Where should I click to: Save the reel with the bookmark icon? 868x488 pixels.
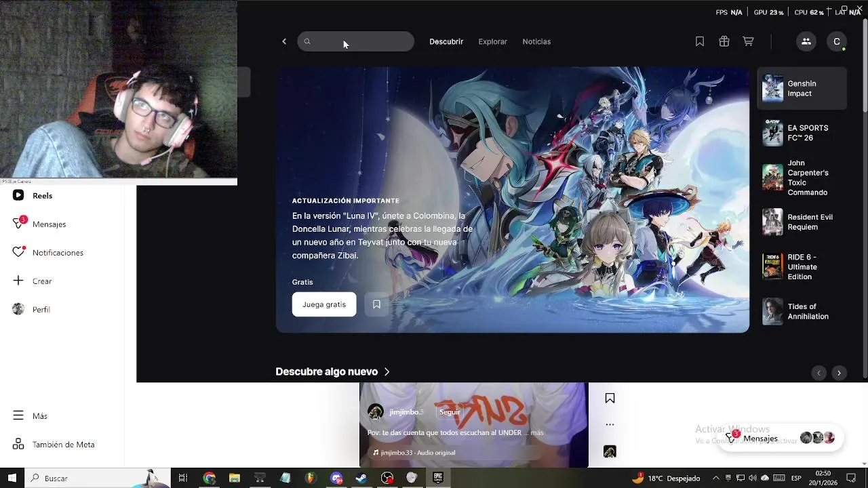coord(610,398)
